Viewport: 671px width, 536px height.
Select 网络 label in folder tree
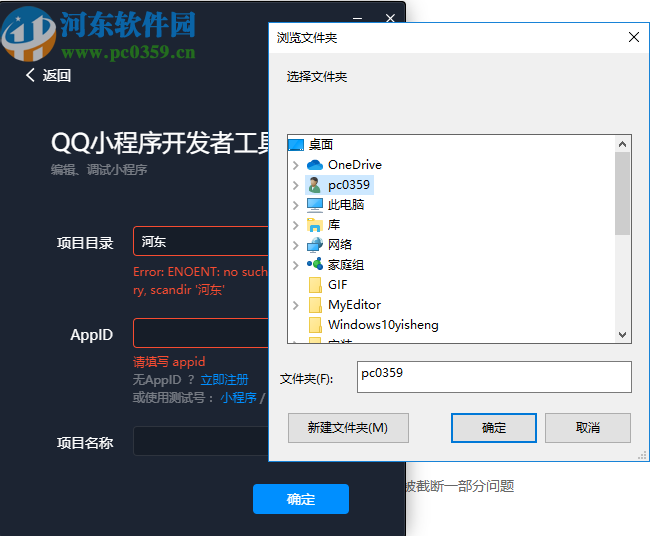340,245
